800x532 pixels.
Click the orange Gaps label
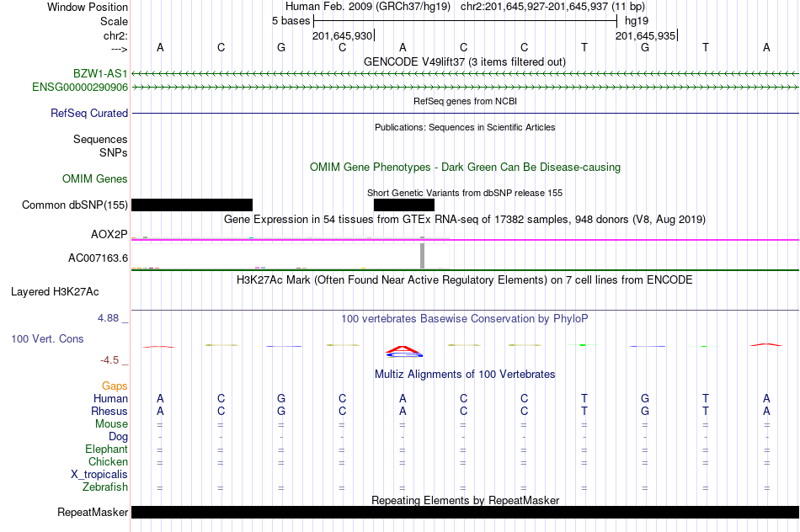115,386
